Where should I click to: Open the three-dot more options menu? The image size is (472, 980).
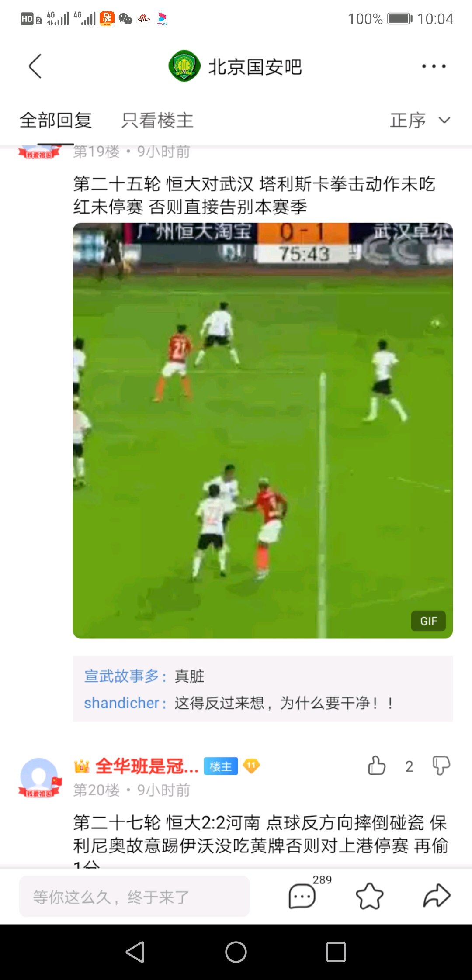point(434,66)
